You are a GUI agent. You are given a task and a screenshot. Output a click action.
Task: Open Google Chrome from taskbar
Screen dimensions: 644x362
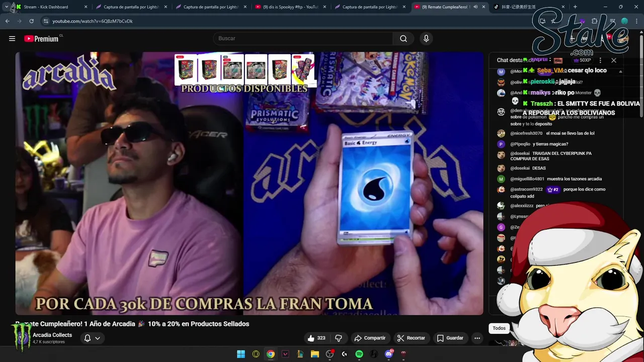[x=271, y=354]
